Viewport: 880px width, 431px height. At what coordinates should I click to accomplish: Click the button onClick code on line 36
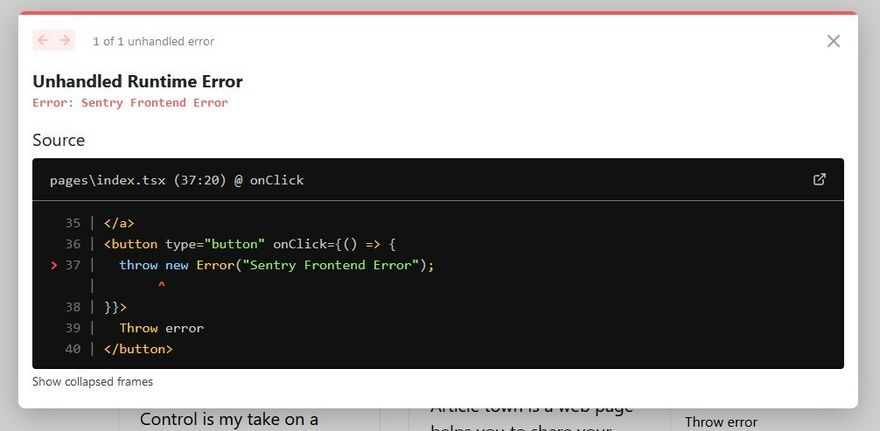click(250, 244)
